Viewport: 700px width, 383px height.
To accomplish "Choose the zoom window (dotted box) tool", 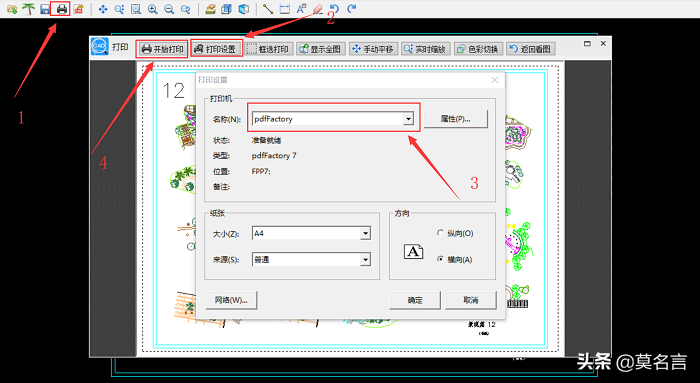I will 136,9.
